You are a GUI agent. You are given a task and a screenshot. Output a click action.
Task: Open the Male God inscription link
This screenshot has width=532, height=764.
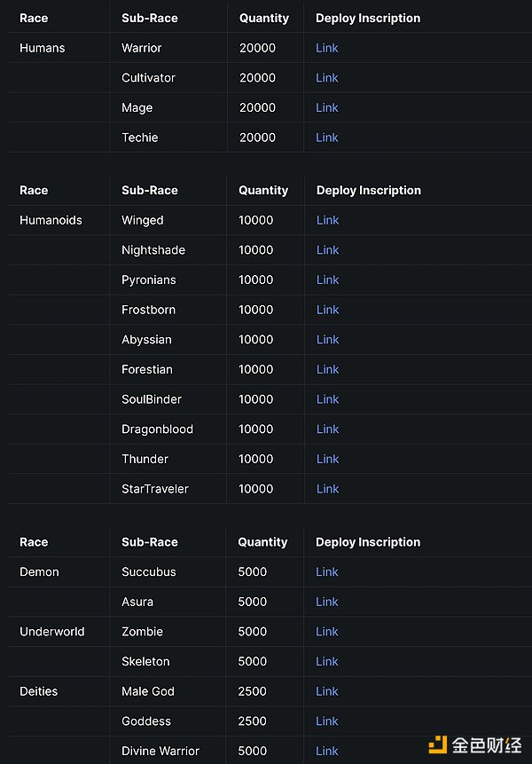click(327, 691)
